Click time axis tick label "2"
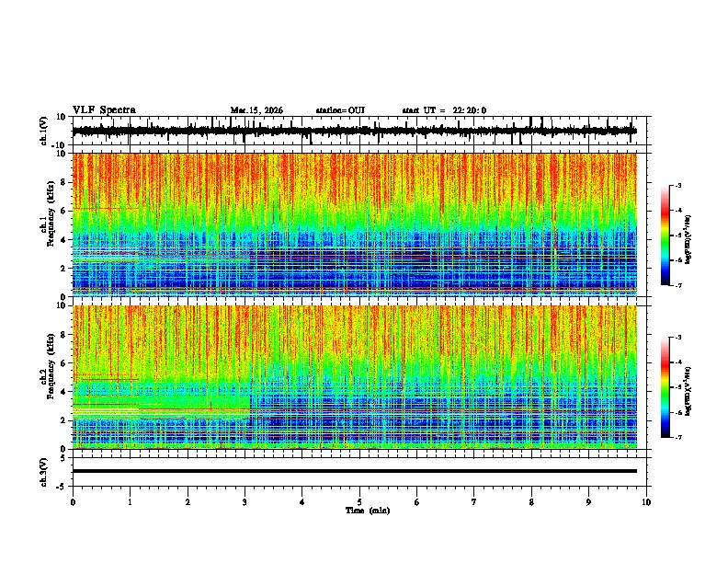The height and width of the screenshot is (563, 728). pyautogui.click(x=188, y=502)
